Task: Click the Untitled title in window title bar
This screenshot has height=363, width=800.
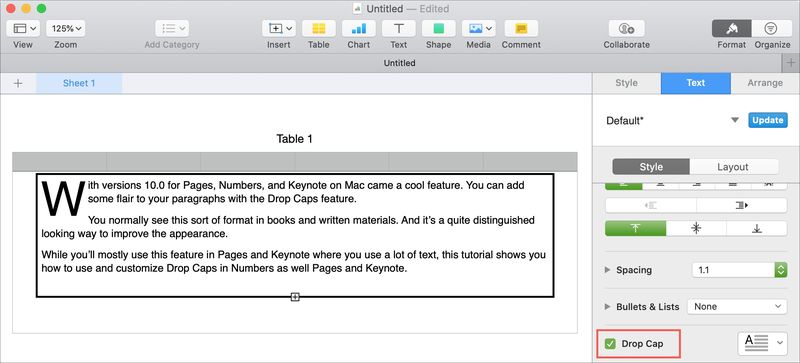Action: pyautogui.click(x=385, y=9)
